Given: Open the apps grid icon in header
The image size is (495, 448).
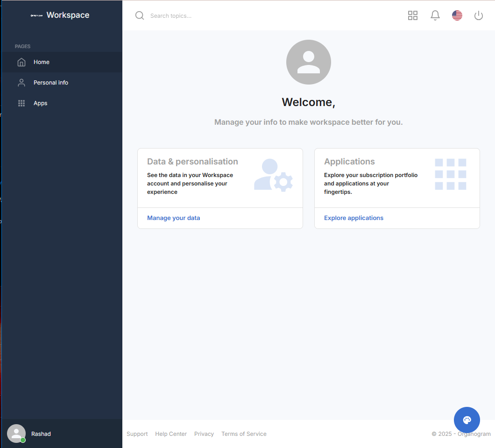Looking at the screenshot, I should click(x=412, y=15).
